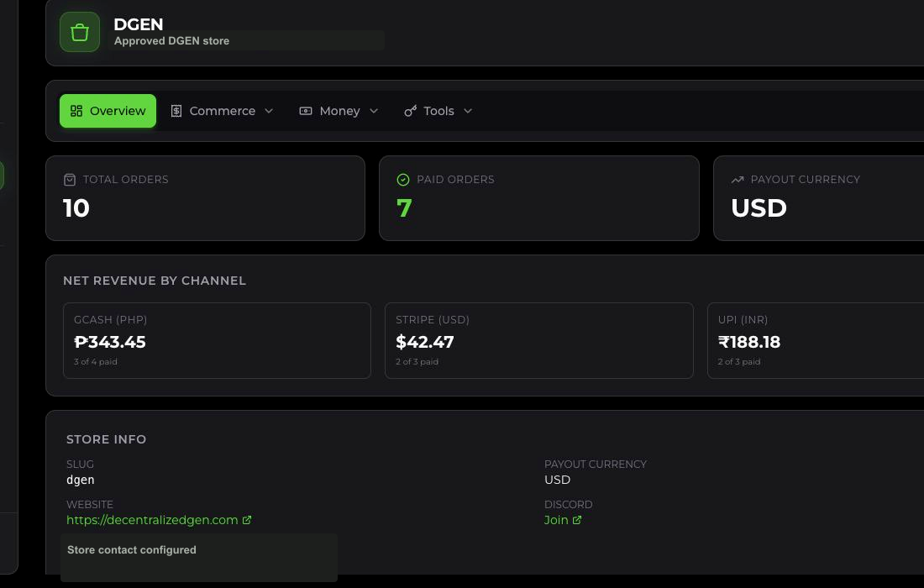This screenshot has width=924, height=588.
Task: Click the UPI (INR) revenue card
Action: coord(816,340)
